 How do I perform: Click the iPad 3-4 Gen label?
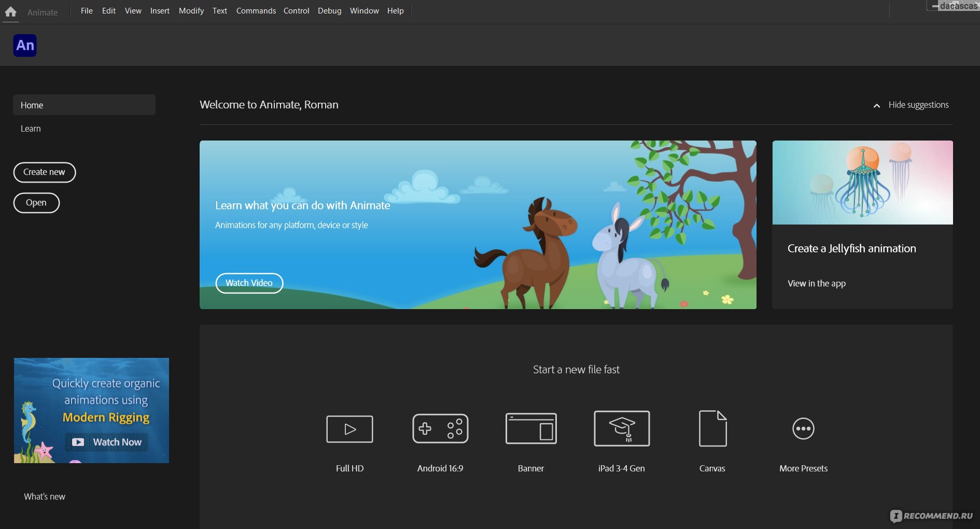tap(622, 468)
